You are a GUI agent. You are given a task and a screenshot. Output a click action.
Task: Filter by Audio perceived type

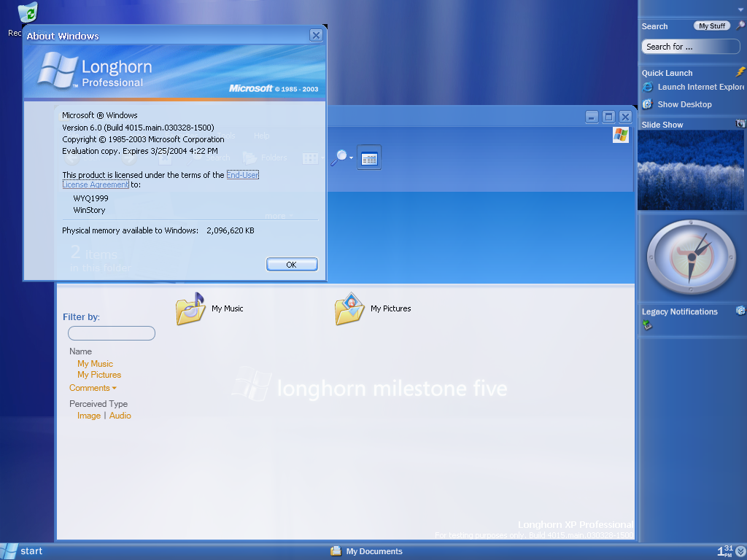click(120, 416)
